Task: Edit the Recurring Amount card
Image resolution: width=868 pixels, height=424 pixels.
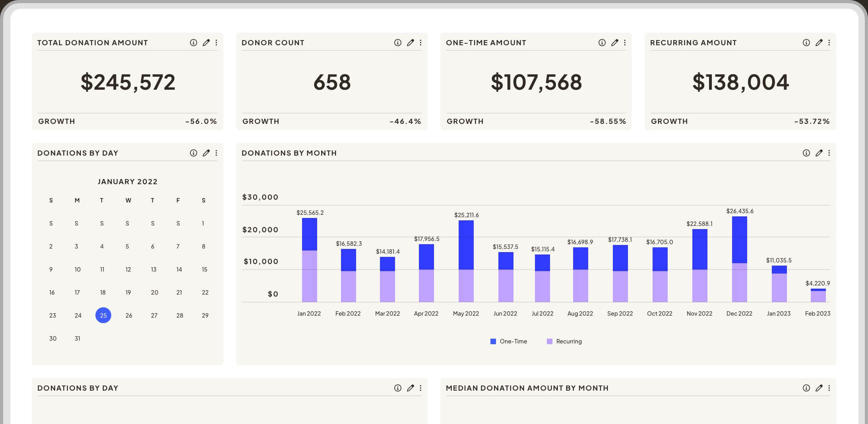Action: (x=819, y=42)
